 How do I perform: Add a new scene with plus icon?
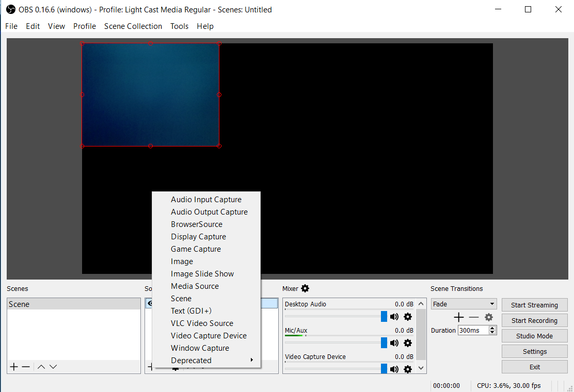[14, 367]
